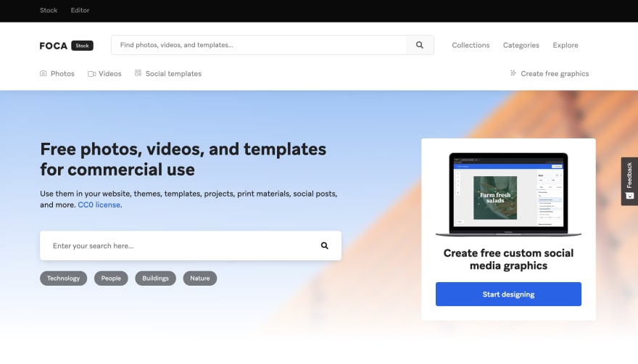Click the smiley icon on Feedback tab
The image size is (638, 364).
point(629,196)
